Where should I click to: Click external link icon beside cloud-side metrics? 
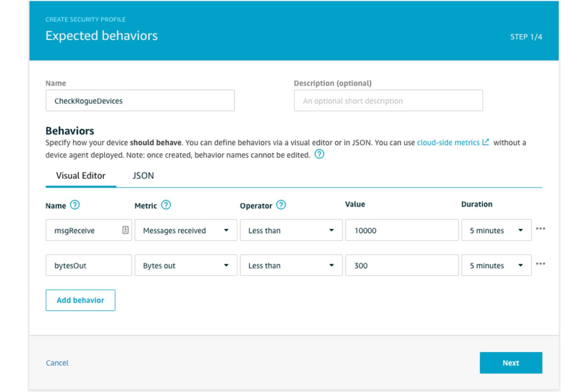click(485, 142)
